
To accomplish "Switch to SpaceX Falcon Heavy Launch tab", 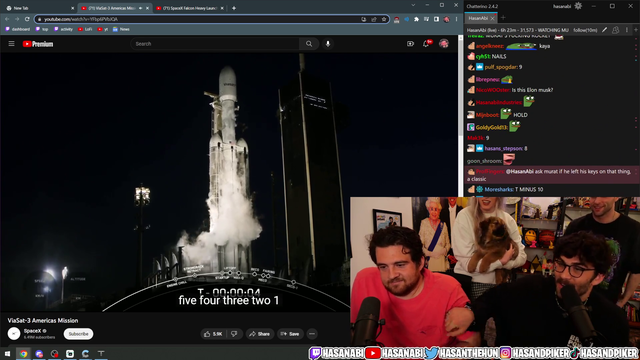I will coord(190,8).
